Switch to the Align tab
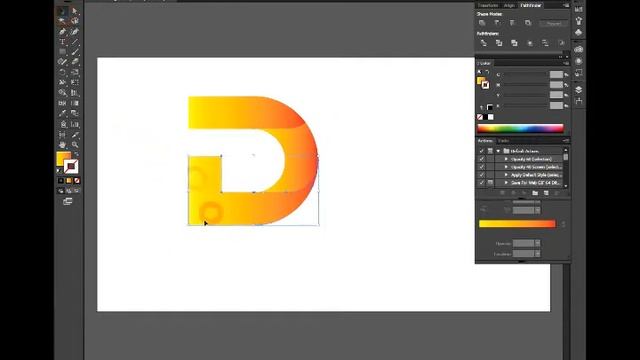The image size is (640, 360). pos(509,5)
